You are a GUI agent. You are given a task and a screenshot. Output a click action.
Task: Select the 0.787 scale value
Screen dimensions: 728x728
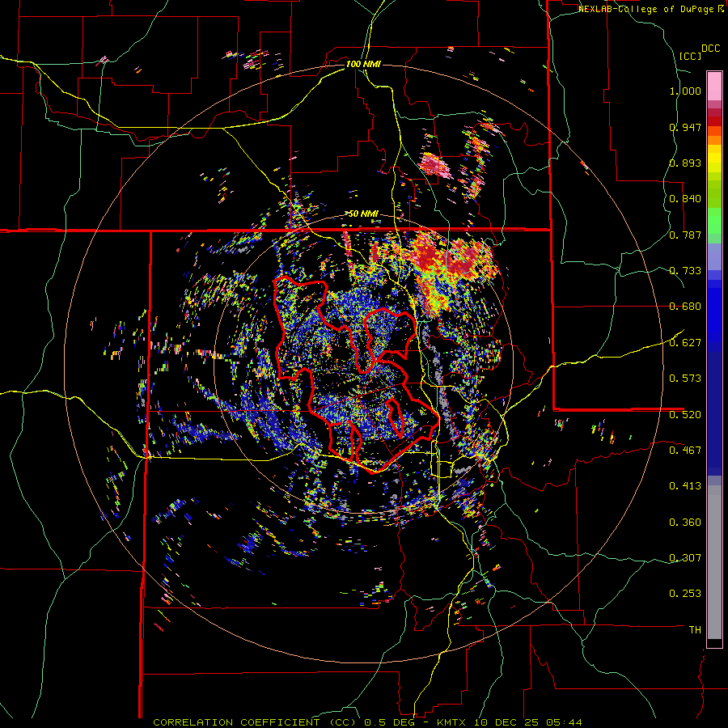coord(685,235)
